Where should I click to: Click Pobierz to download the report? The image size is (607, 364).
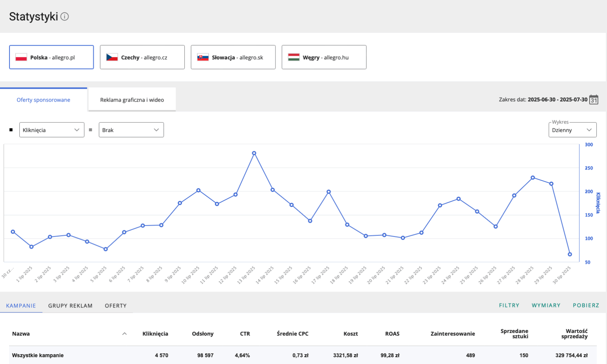point(586,305)
